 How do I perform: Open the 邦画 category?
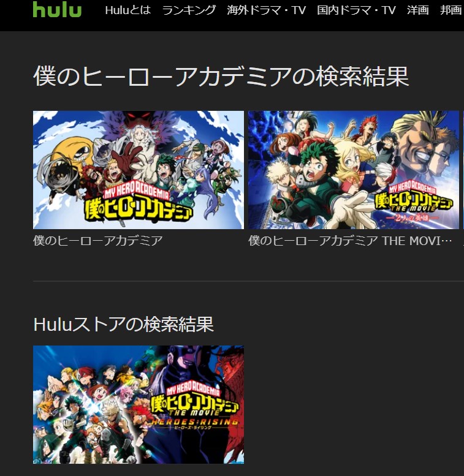[x=451, y=10]
